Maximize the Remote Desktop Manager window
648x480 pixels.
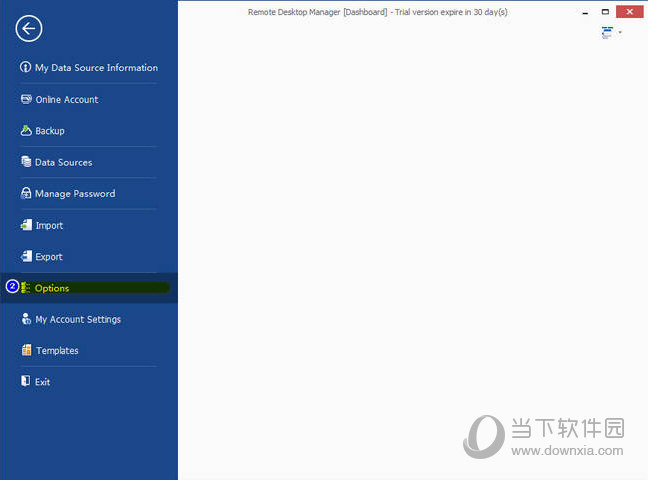coord(605,12)
